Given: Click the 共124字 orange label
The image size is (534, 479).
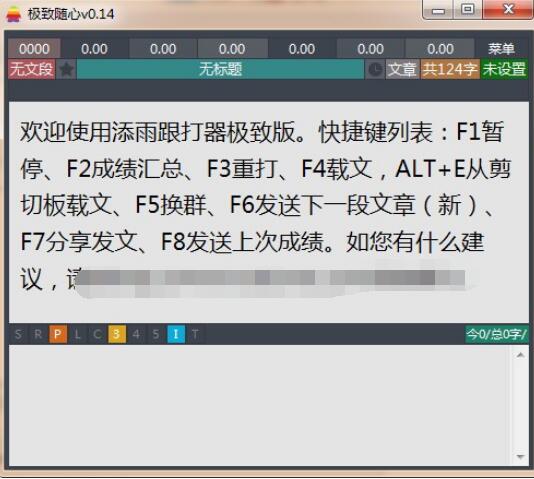Looking at the screenshot, I should 450,69.
